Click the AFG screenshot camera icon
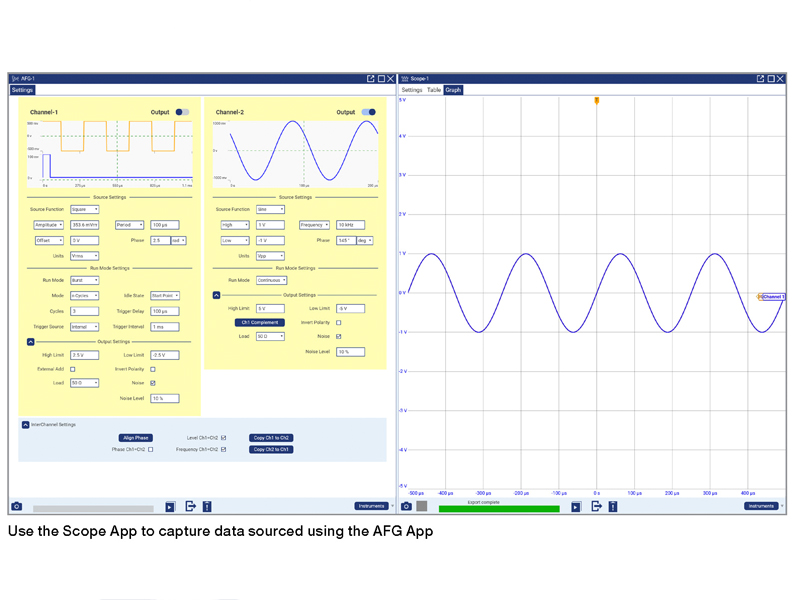Viewport: 800px width, 600px height. pyautogui.click(x=16, y=507)
